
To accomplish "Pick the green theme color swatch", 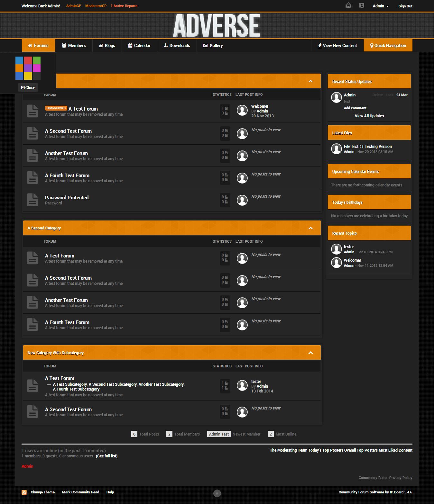I will coord(37,60).
